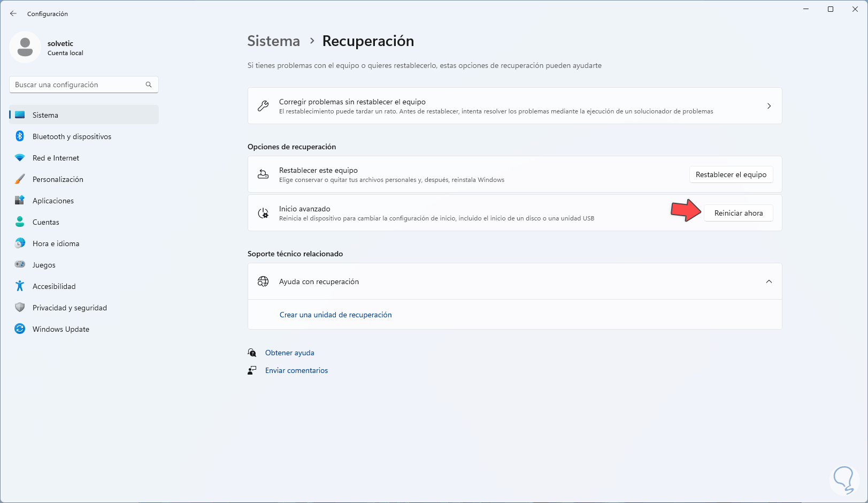The width and height of the screenshot is (868, 503).
Task: Click the Wi-Fi icon for Red e Internet
Action: coord(20,158)
